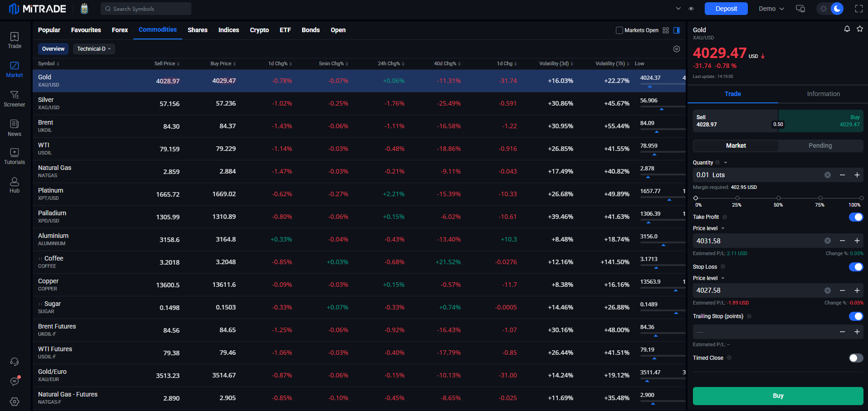The height and width of the screenshot is (411, 868).
Task: Click the green Buy button
Action: 778,396
